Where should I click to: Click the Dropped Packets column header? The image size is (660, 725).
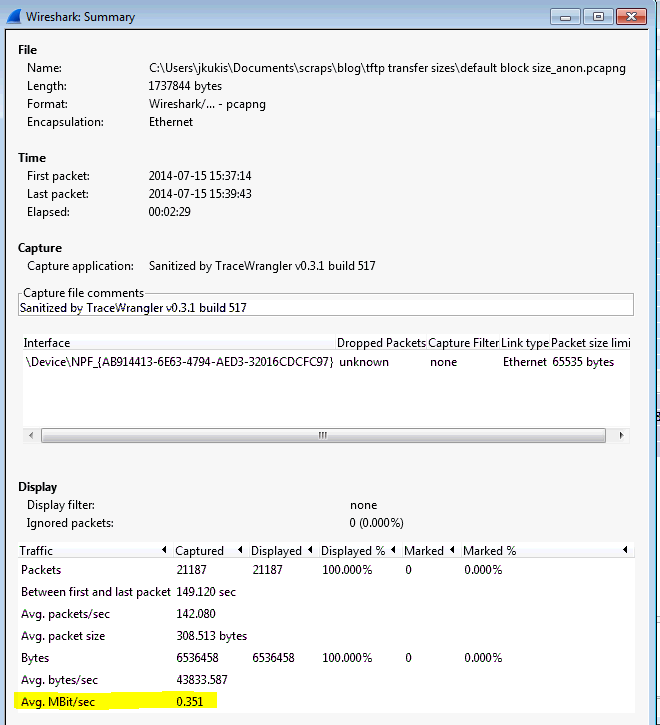click(x=380, y=343)
